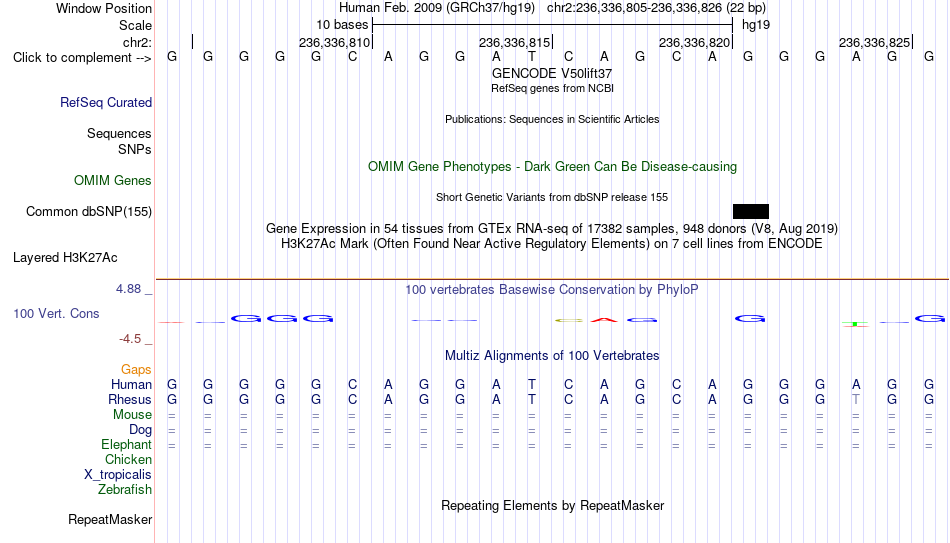
Task: Click the Chicken species label
Action: [x=128, y=459]
